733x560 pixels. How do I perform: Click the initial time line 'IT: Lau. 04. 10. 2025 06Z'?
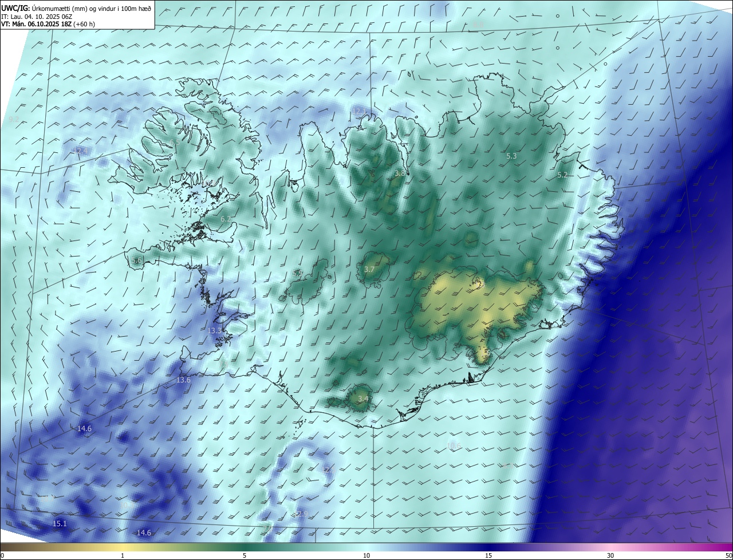(37, 16)
